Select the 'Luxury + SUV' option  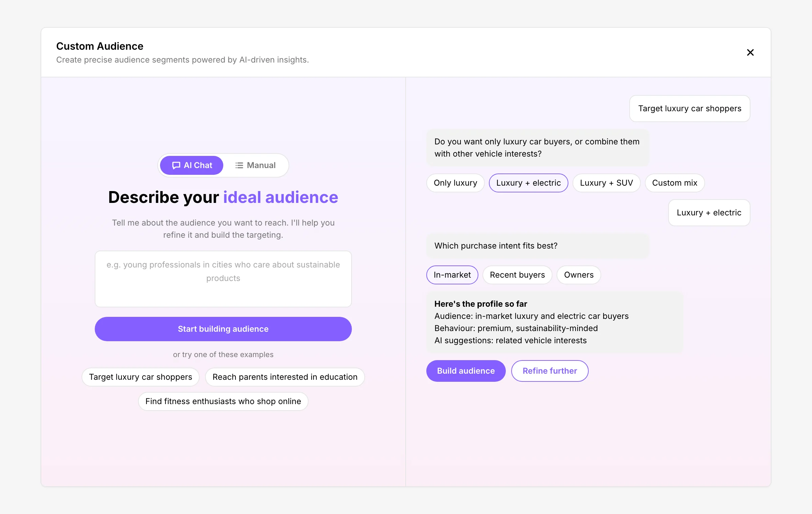click(x=606, y=183)
